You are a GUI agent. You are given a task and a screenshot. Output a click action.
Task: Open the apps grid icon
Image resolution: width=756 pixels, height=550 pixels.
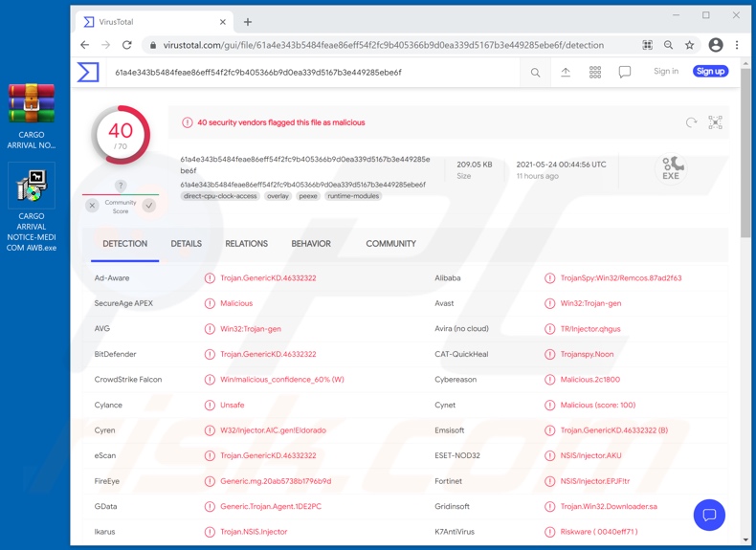[x=595, y=73]
